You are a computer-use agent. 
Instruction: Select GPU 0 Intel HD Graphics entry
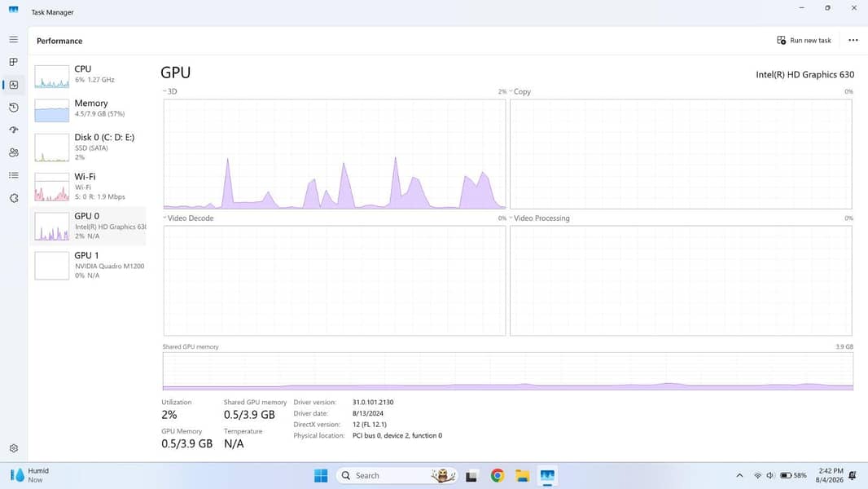coord(89,226)
